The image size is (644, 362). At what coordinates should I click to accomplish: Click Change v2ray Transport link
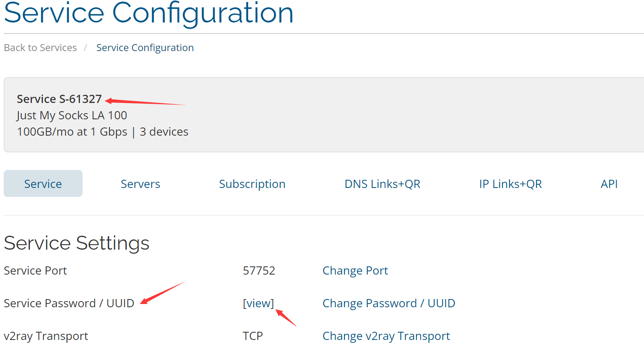pos(386,336)
